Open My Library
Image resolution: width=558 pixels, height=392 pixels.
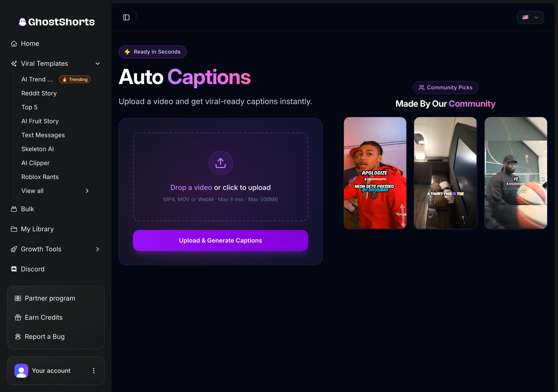coord(56,229)
